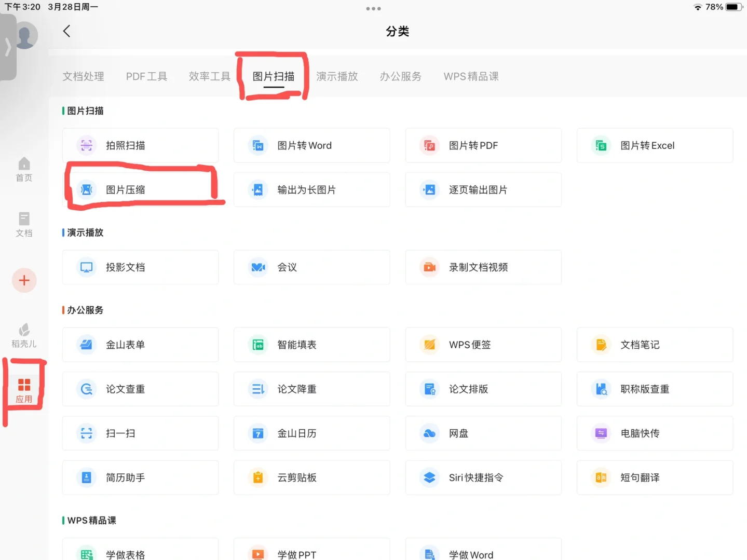Open the 学做表格 course icon
The height and width of the screenshot is (560, 747).
click(x=87, y=553)
